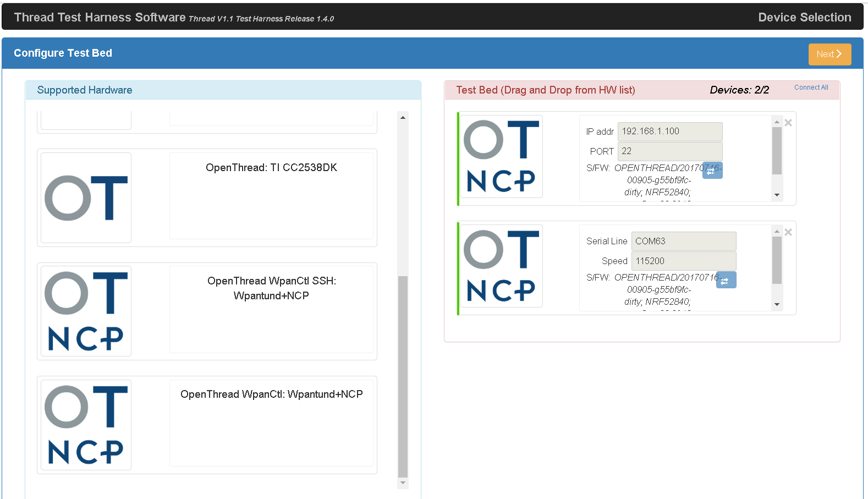
Task: Click the OT logo for TI CC2538DK
Action: pos(86,198)
